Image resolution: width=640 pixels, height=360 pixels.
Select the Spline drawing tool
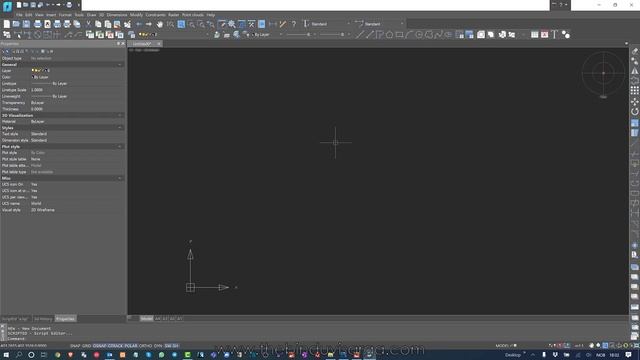[x=438, y=35]
